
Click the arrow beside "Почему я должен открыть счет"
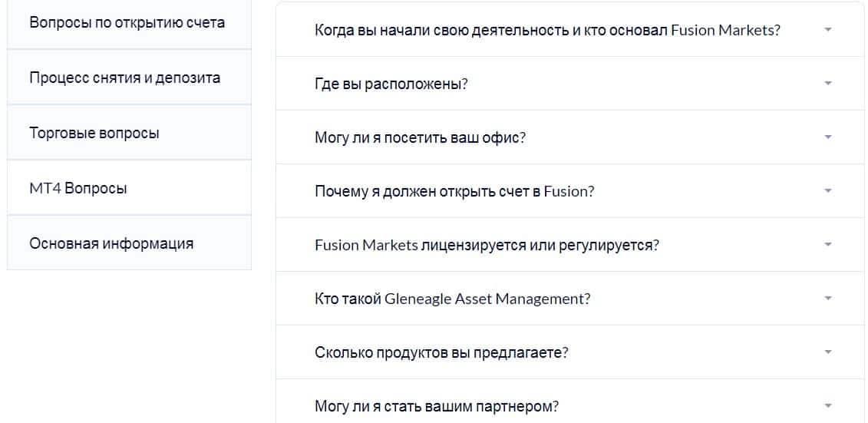[827, 191]
